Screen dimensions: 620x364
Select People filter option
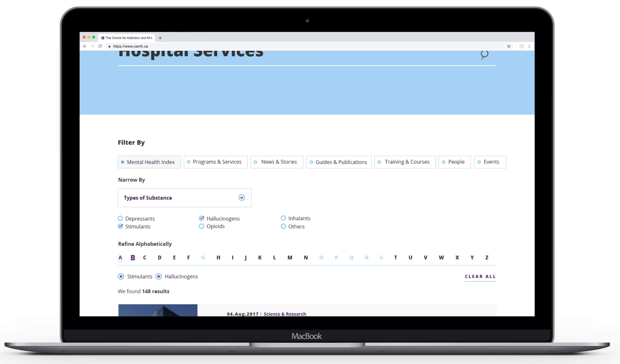pos(455,162)
